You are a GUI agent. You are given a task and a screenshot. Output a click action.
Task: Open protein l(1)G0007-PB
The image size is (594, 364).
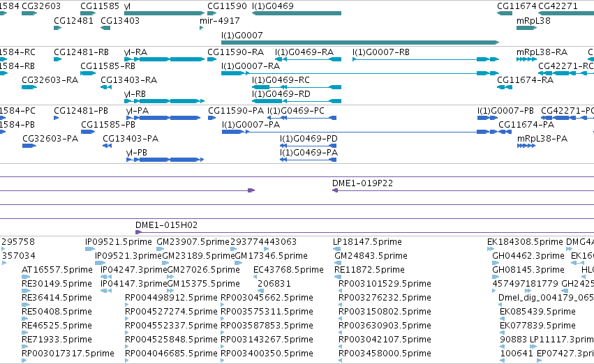506,111
